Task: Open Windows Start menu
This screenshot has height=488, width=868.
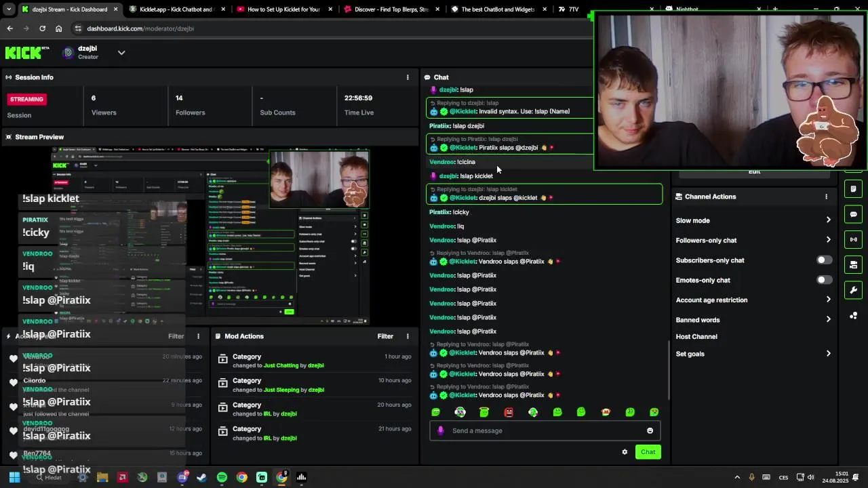Action: pos(14,477)
